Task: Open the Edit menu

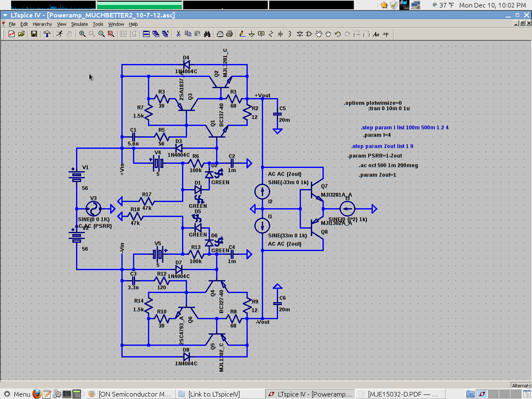Action: click(x=24, y=24)
